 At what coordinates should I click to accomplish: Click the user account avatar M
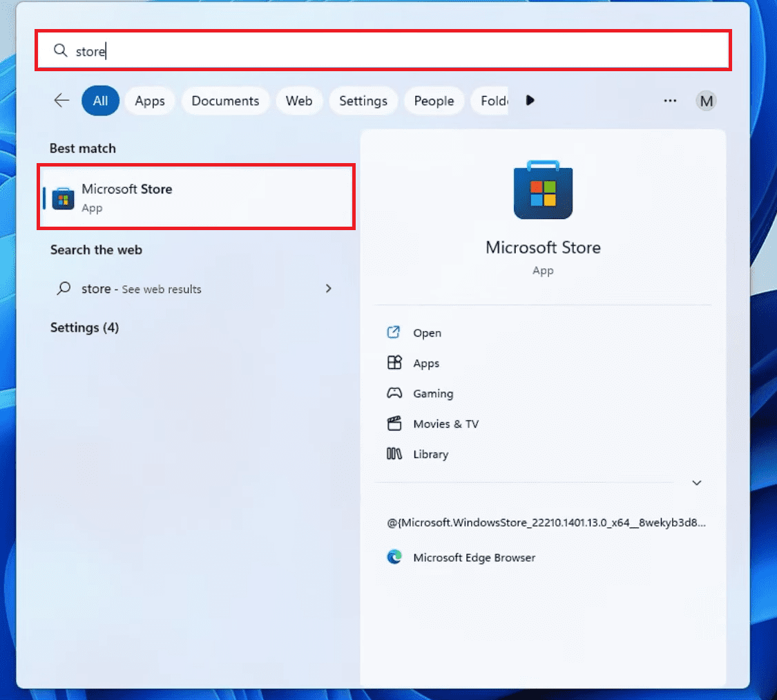[706, 100]
